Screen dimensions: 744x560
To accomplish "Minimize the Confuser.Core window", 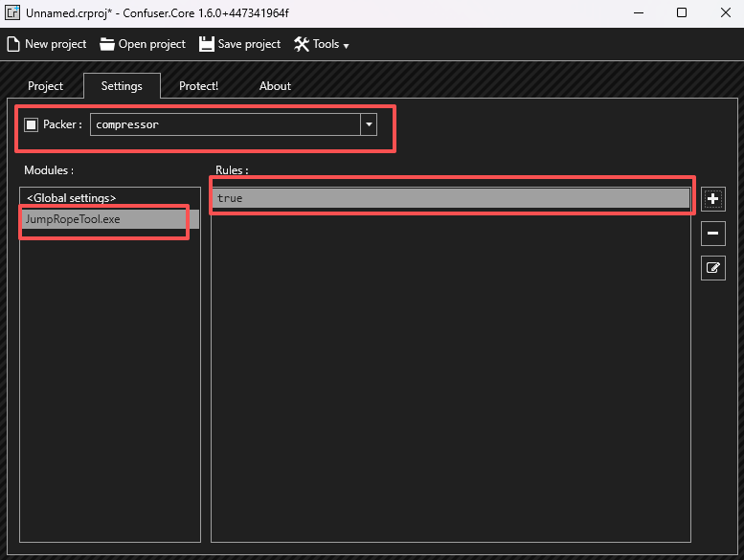I will [x=636, y=13].
